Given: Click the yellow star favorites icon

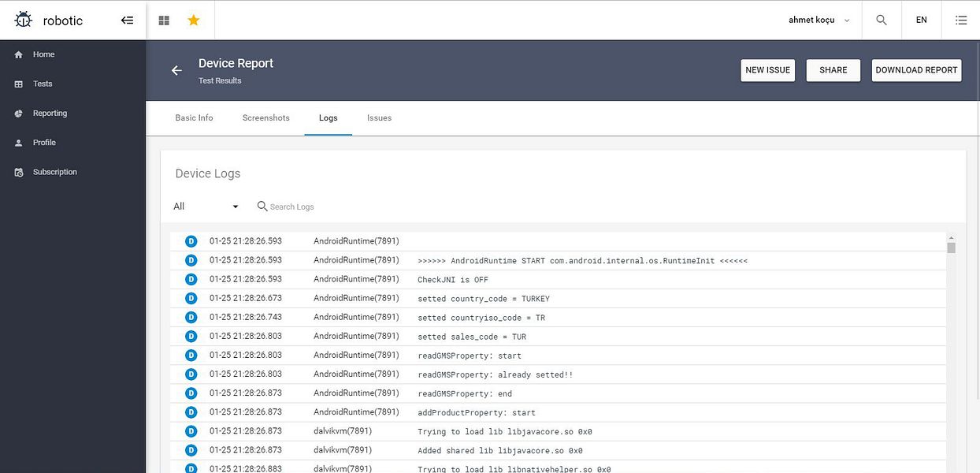Looking at the screenshot, I should [x=194, y=20].
